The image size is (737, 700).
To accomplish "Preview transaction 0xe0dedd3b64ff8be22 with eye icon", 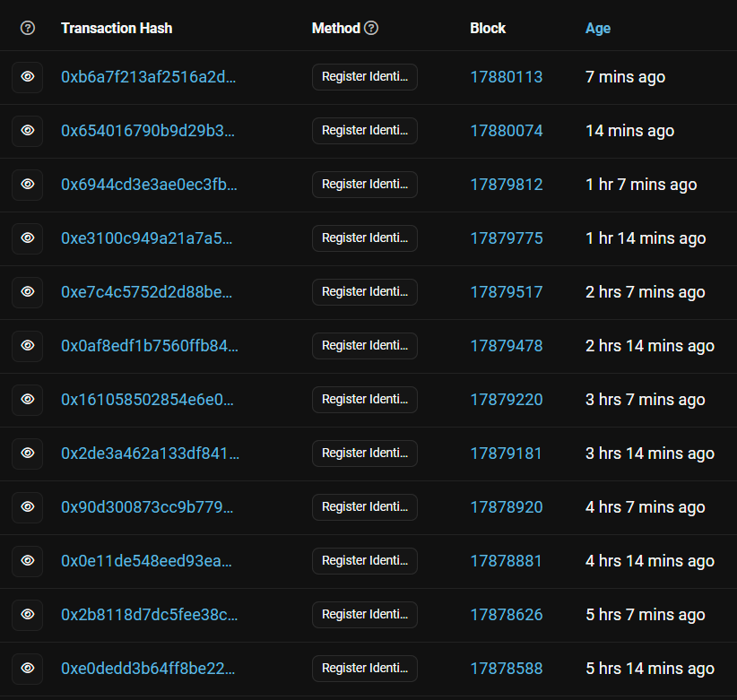I will [27, 669].
